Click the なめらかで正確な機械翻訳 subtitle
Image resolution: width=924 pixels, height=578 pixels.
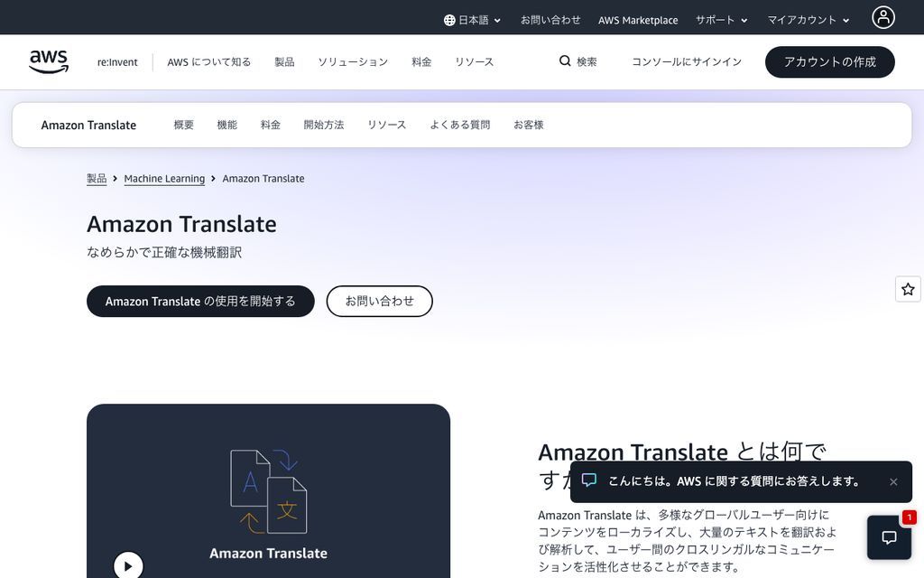164,253
